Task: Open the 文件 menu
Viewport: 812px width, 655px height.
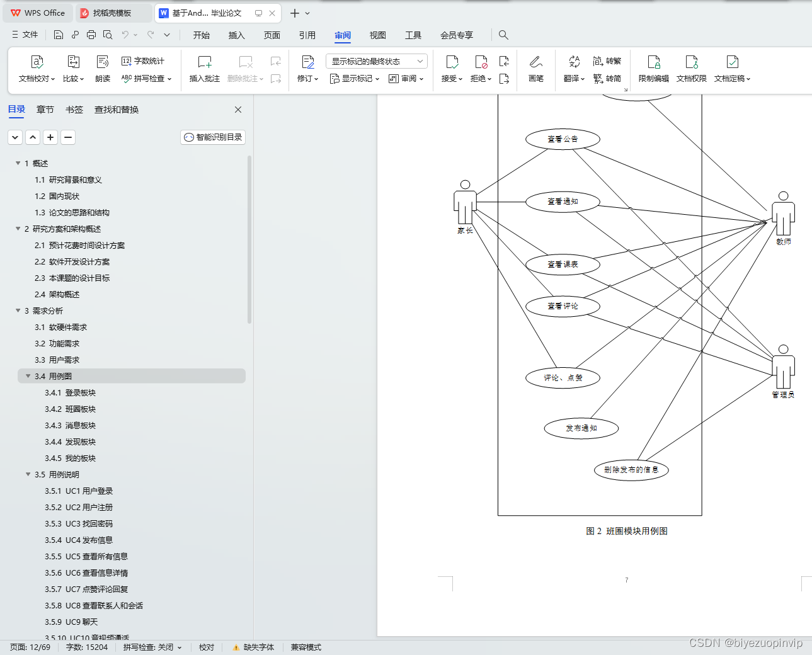Action: (25, 35)
